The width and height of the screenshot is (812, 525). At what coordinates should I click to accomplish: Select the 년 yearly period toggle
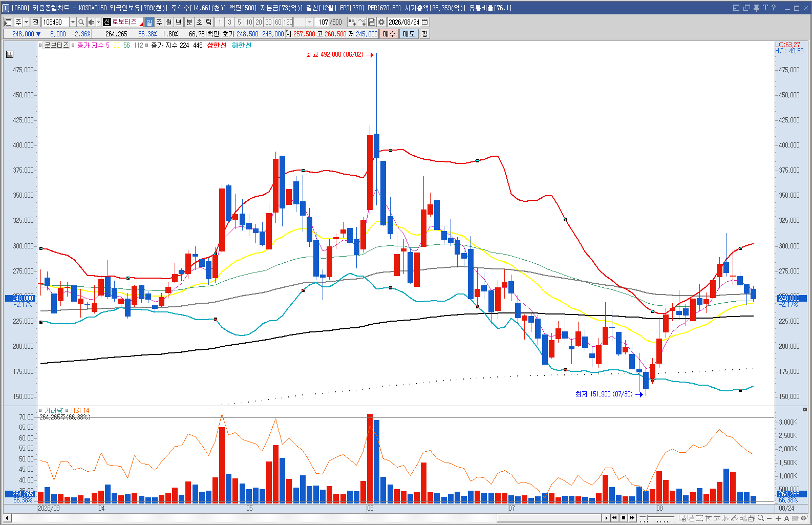(x=179, y=22)
